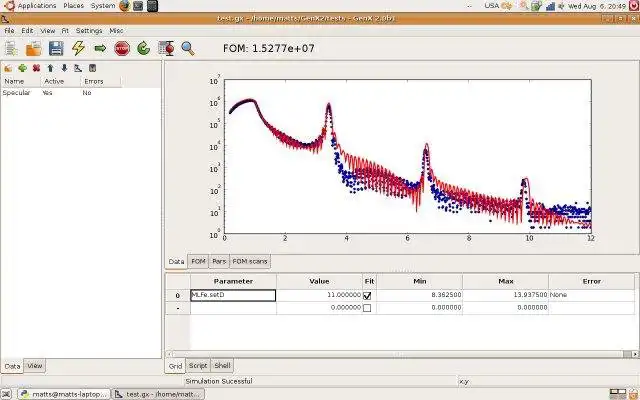Click the test.gx taskbar window button
The height and width of the screenshot is (400, 640).
click(x=158, y=394)
